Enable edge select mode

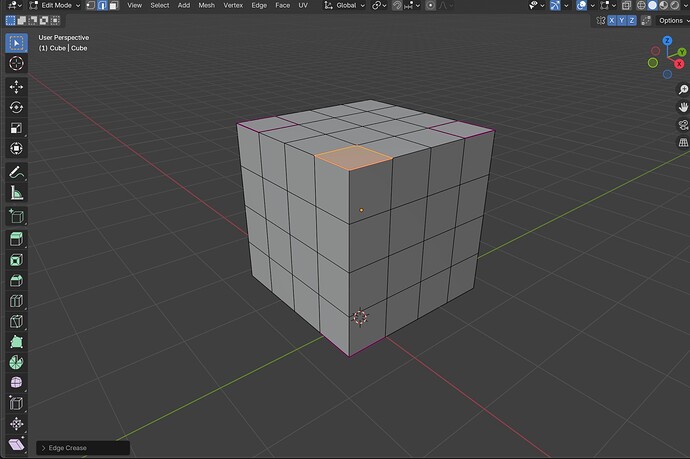click(x=102, y=5)
